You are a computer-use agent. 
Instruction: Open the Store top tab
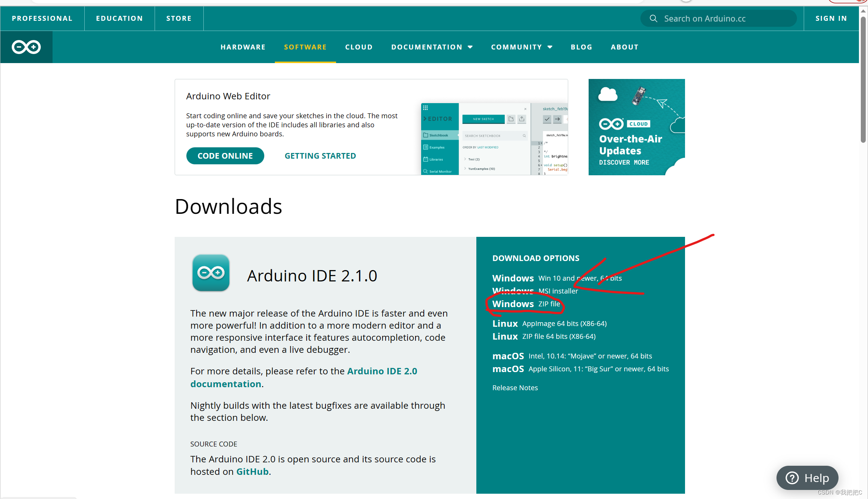pyautogui.click(x=179, y=19)
